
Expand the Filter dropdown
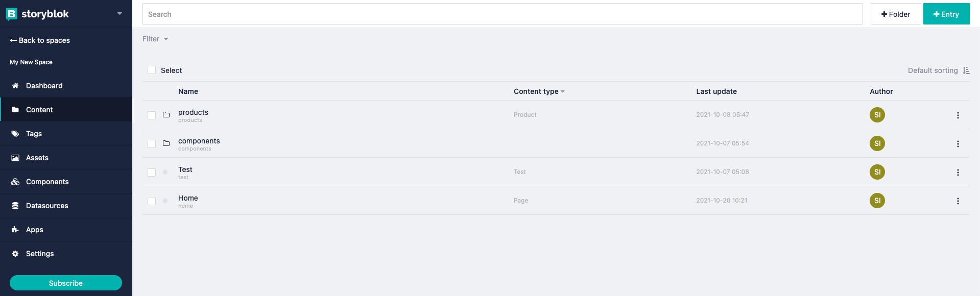click(x=155, y=39)
